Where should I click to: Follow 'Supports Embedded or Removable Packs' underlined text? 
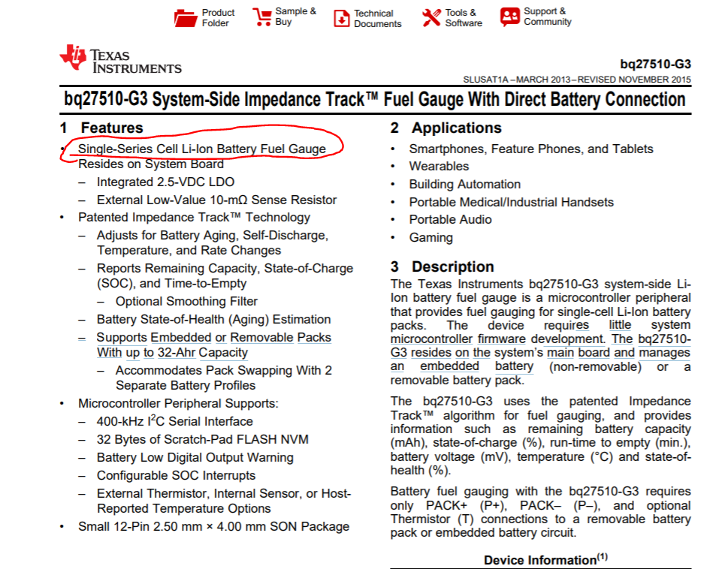coord(213,337)
